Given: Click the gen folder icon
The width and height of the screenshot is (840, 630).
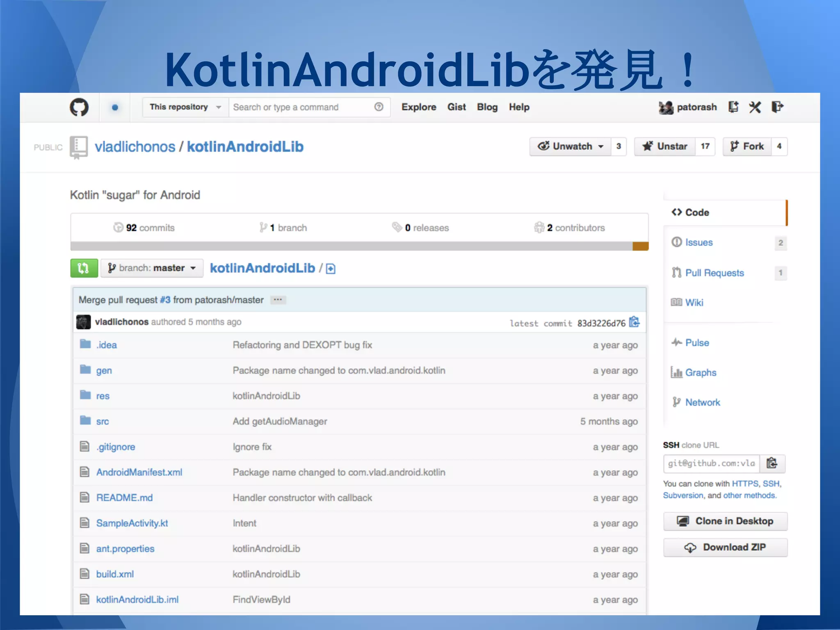Looking at the screenshot, I should 85,370.
